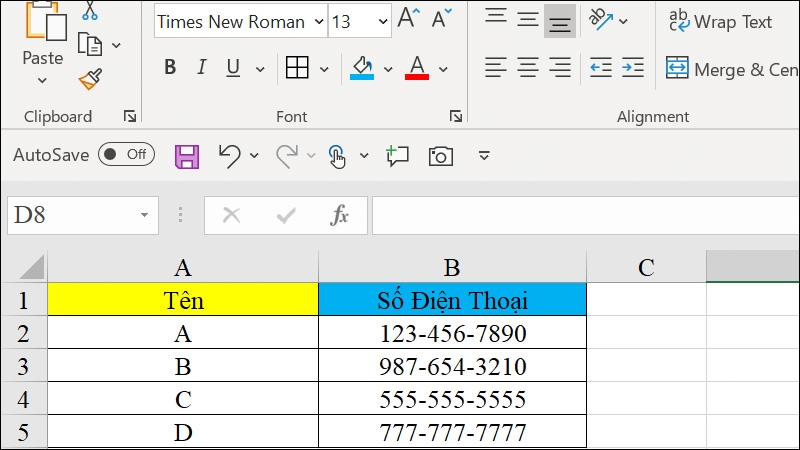The height and width of the screenshot is (450, 800).
Task: Apply cell Borders icon
Action: (x=297, y=67)
